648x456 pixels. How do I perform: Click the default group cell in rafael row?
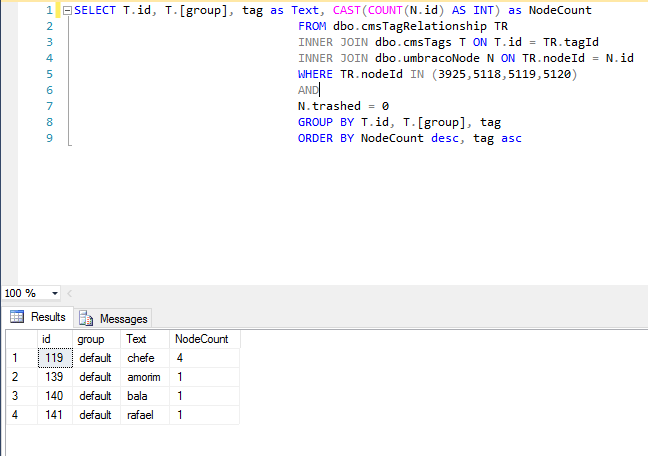click(x=96, y=415)
